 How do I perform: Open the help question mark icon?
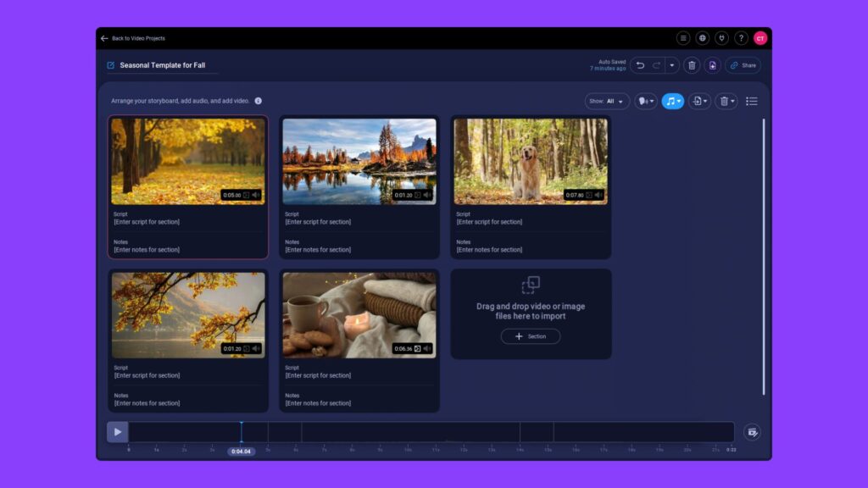741,38
